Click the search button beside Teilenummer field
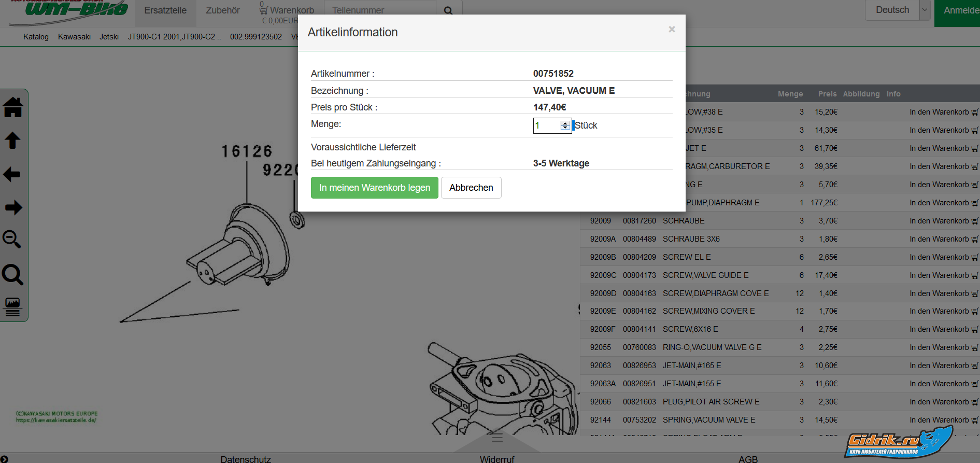The height and width of the screenshot is (463, 980). point(448,10)
